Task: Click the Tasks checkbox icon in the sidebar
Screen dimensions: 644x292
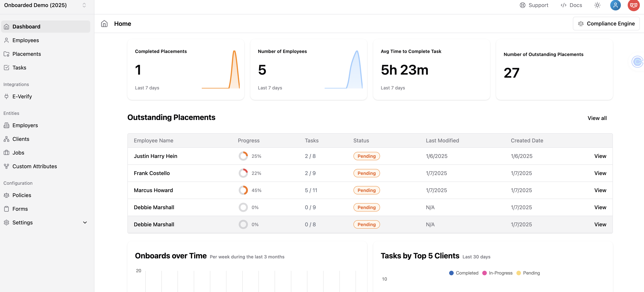Action: 6,68
